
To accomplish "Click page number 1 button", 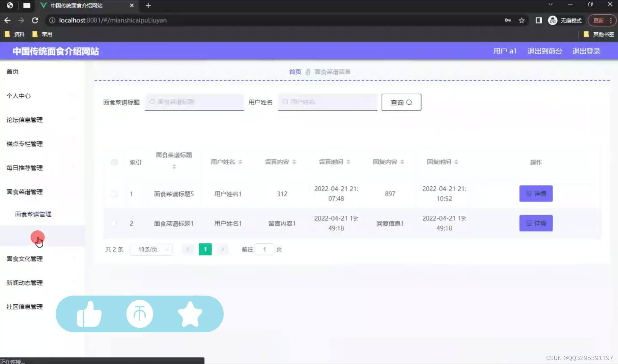I will [205, 249].
